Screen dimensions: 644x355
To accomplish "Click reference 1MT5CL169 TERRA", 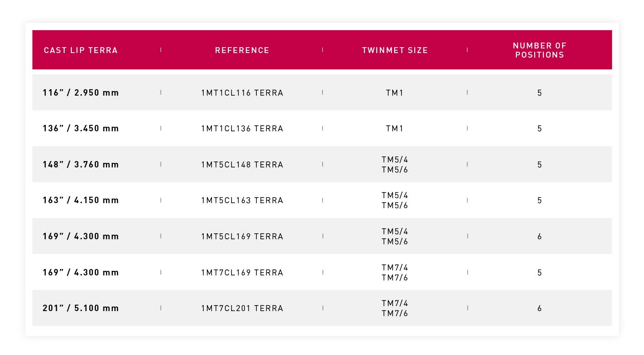I will click(242, 237).
